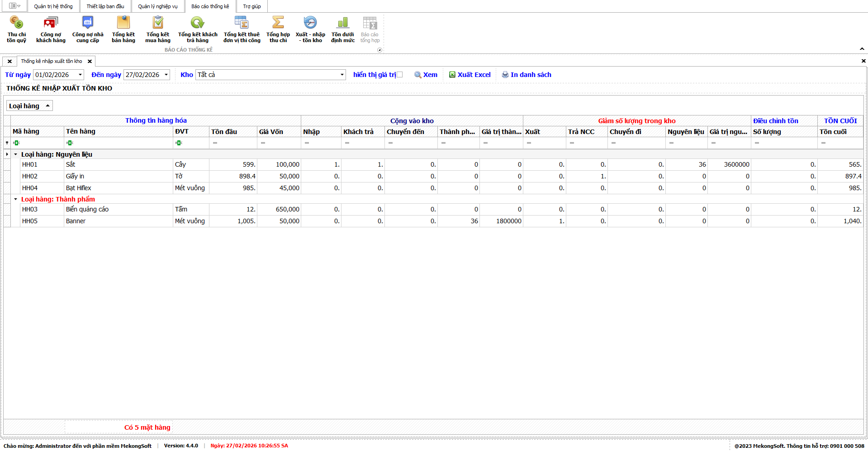Open the Từ ngày date dropdown

coord(80,75)
